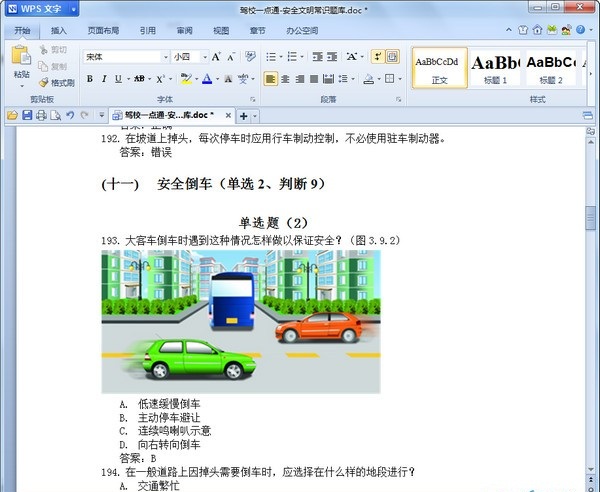
Task: Expand the underline style dropdown arrow
Action: pos(128,79)
